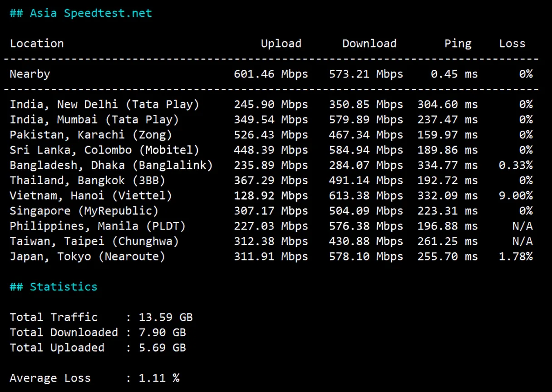Select the Ping column header
552x392 pixels.
(x=458, y=43)
